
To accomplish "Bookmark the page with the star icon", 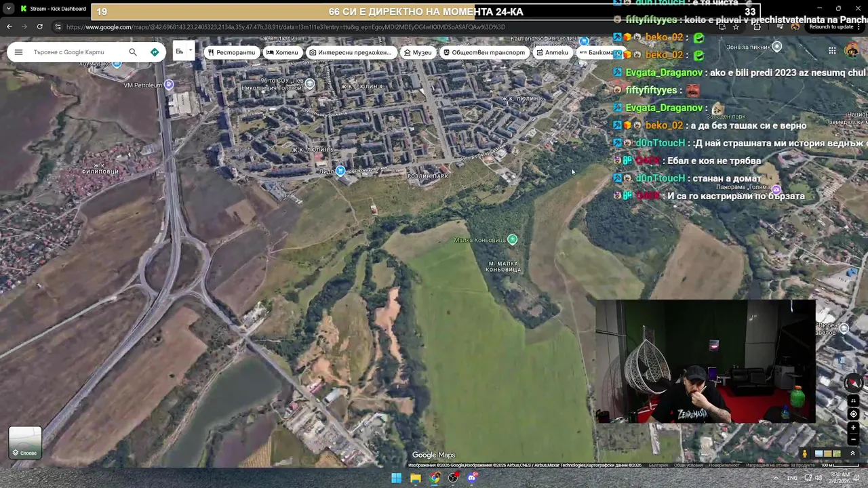I will (736, 26).
